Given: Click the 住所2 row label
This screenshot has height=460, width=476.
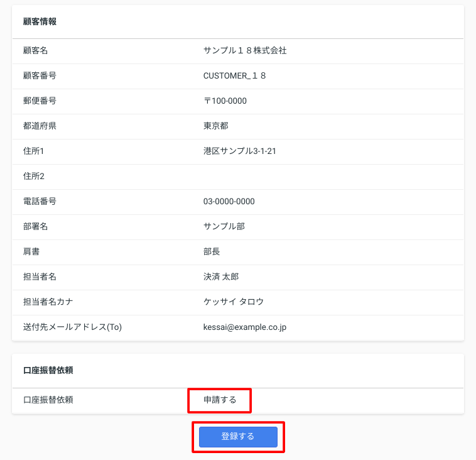Looking at the screenshot, I should point(34,176).
